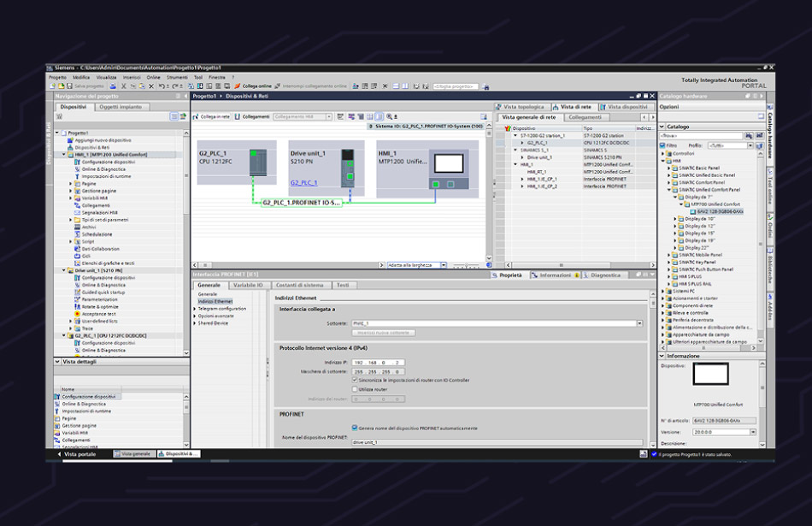Click the Collega online lightning icon

coord(238,86)
